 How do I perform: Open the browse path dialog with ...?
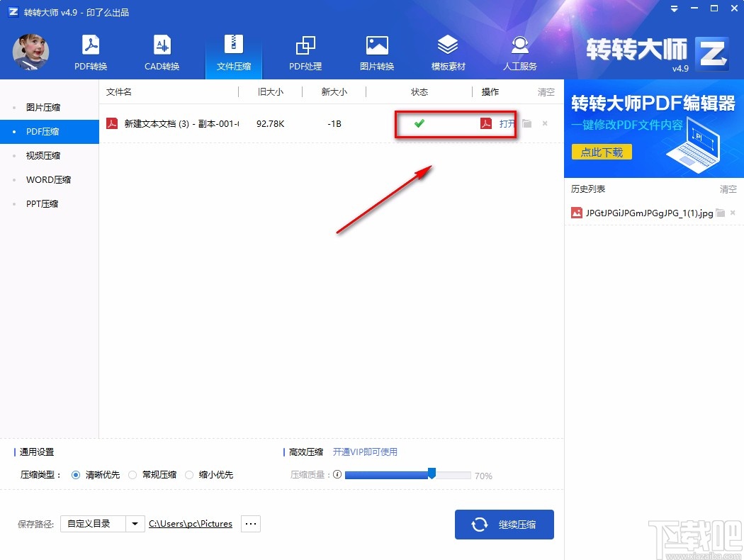(x=250, y=524)
